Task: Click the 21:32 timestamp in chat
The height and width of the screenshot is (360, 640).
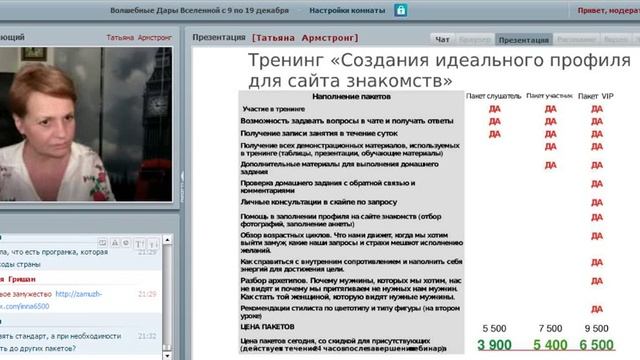Action: pos(147,336)
